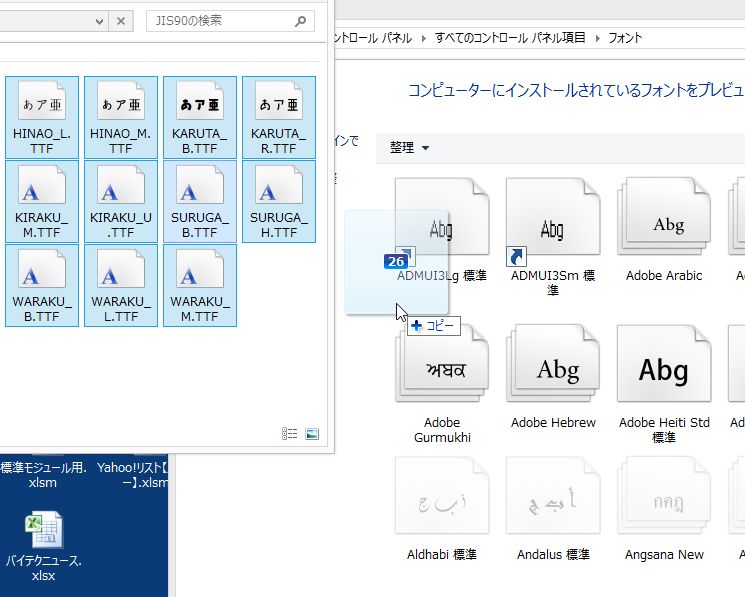The image size is (745, 597).
Task: Open the Angsana New font family
Action: pos(664,509)
